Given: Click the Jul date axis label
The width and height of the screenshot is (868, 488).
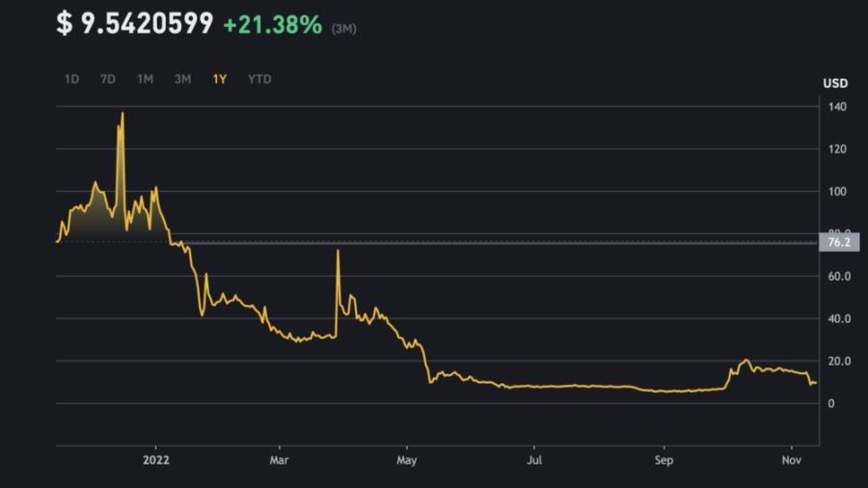Looking at the screenshot, I should [x=533, y=460].
